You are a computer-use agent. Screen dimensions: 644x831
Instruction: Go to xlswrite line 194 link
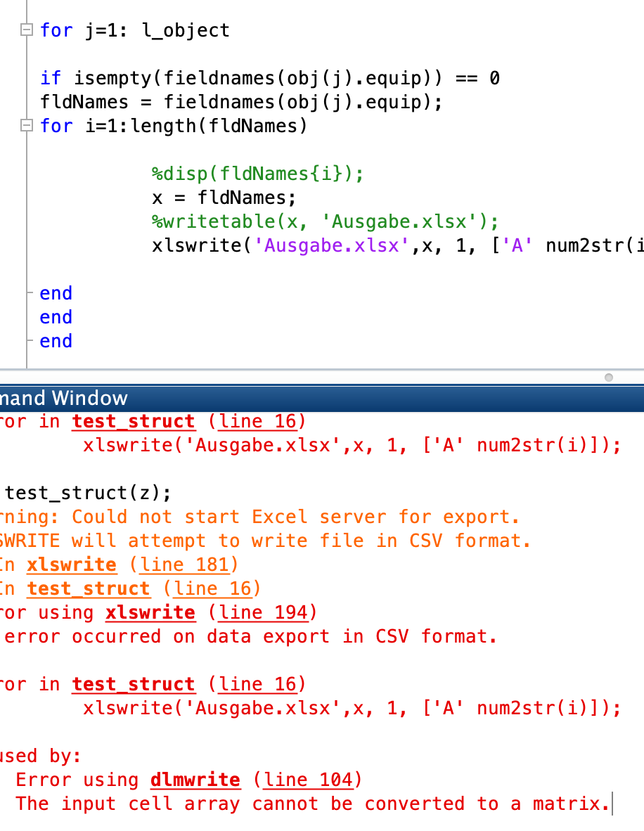262,612
